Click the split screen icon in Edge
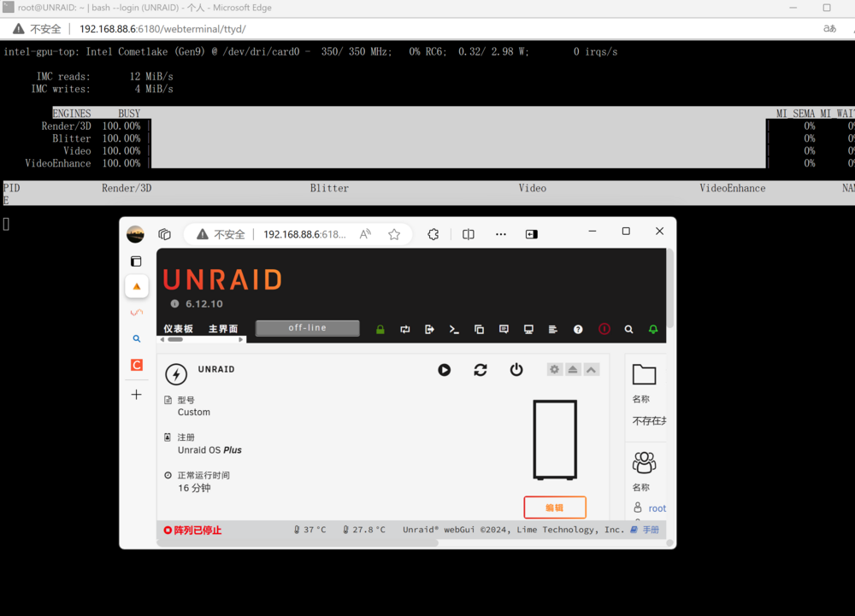Screen dimensions: 855x616 point(469,234)
